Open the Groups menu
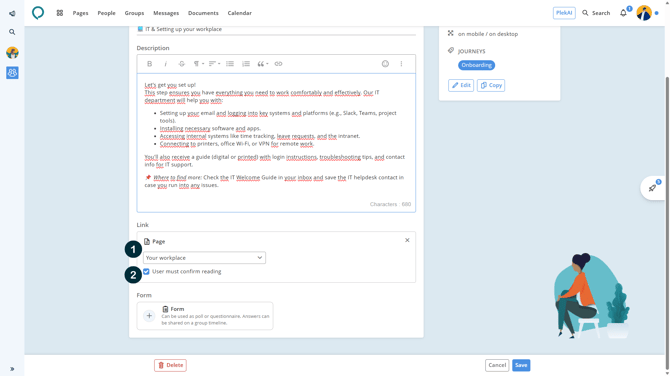This screenshot has width=670, height=376. [x=134, y=13]
